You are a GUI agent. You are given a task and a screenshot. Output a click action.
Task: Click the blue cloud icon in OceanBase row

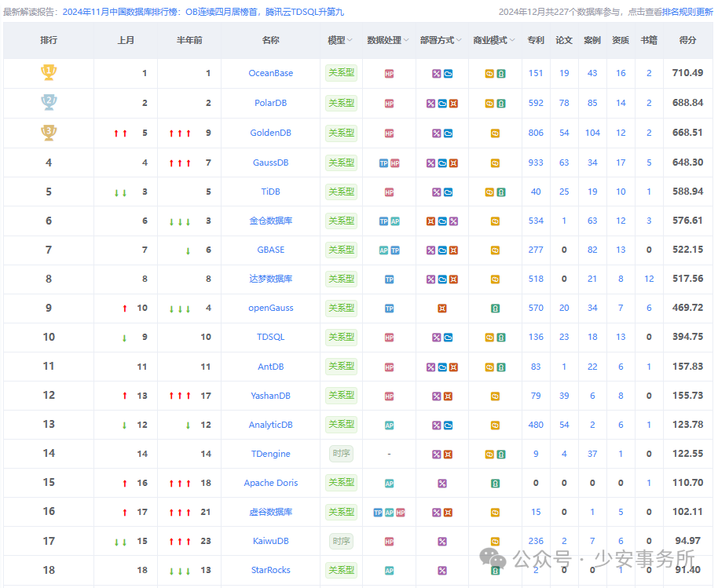[x=449, y=74]
